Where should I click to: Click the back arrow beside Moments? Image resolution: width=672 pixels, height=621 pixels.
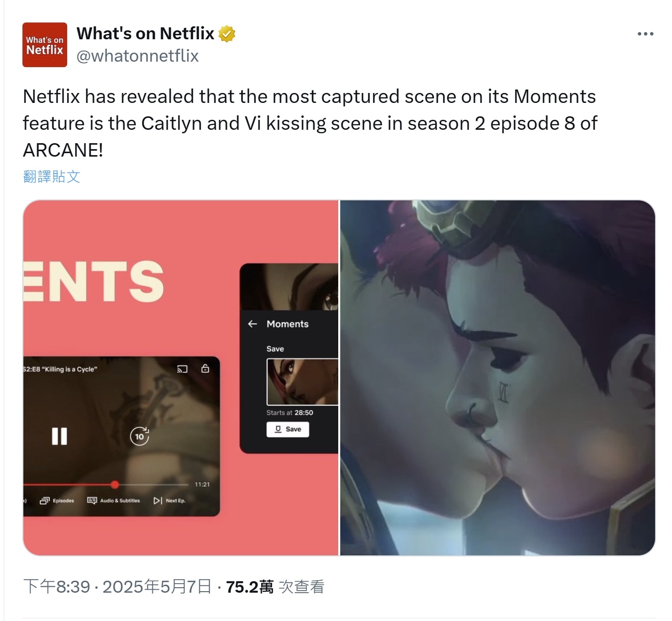(x=252, y=324)
